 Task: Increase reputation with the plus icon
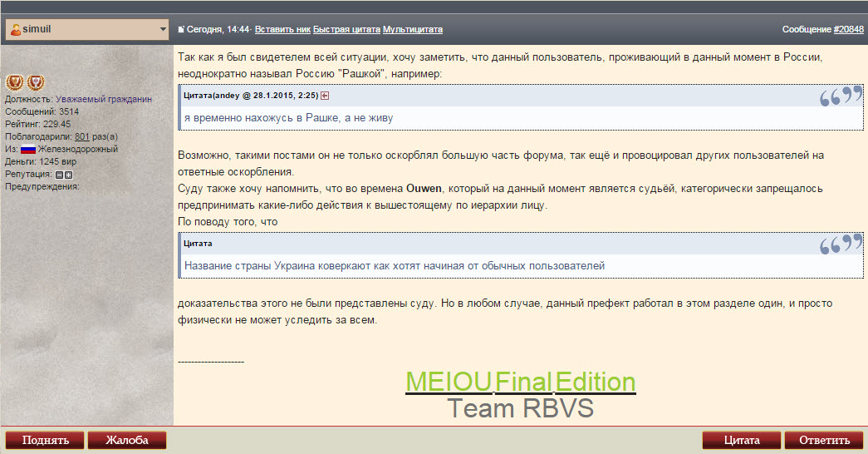coord(69,175)
